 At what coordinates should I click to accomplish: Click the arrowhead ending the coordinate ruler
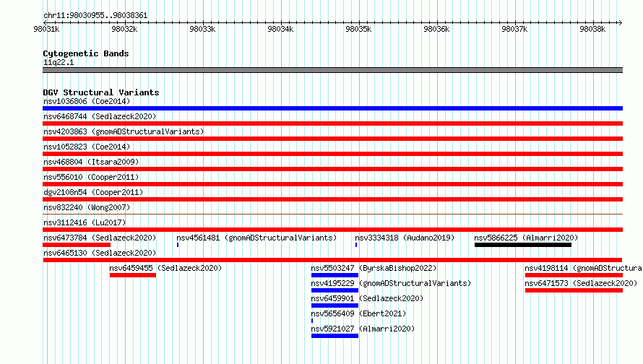(620, 22)
